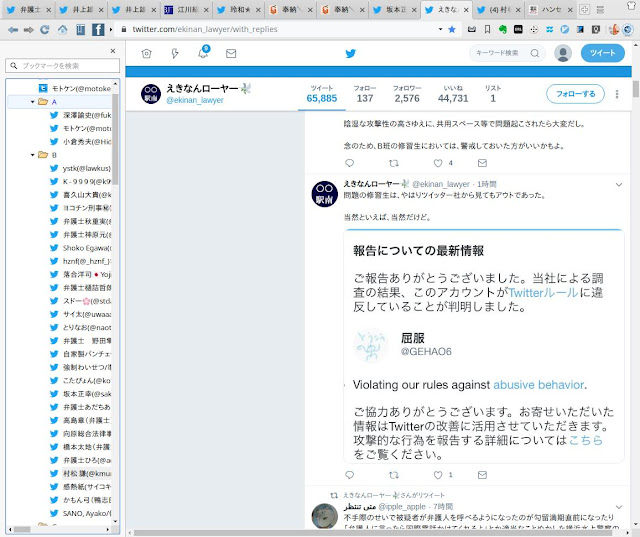Switch to the 弁護士 first browser tab
Screen dimensions: 640x537
tap(29, 10)
